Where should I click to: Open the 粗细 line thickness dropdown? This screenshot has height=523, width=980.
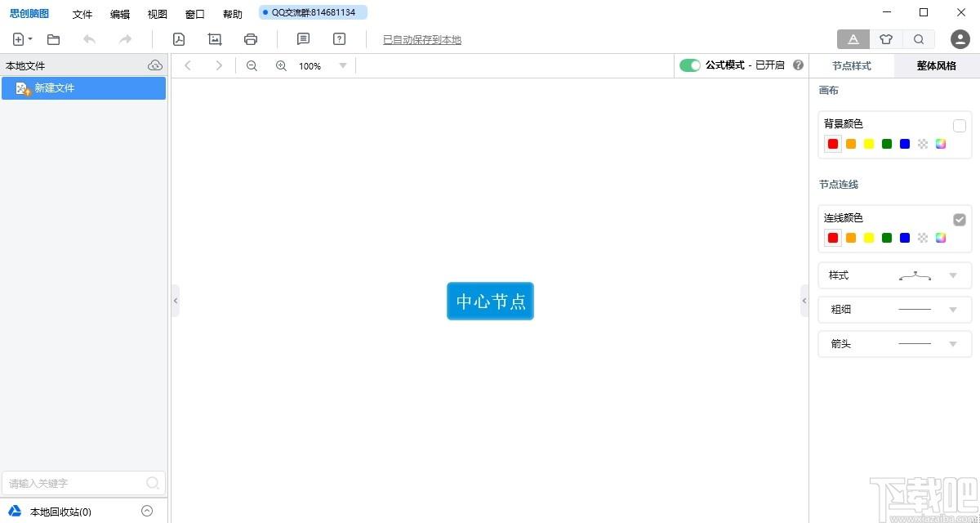(x=952, y=310)
